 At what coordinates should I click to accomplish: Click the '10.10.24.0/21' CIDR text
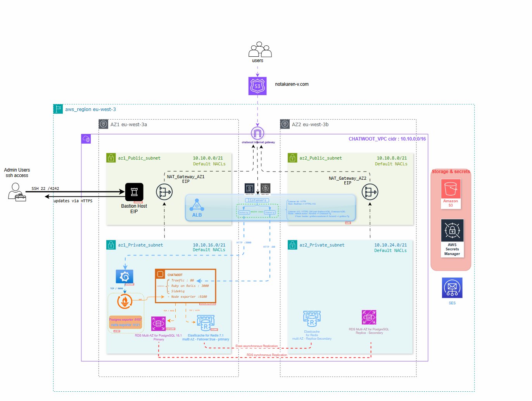pos(390,245)
